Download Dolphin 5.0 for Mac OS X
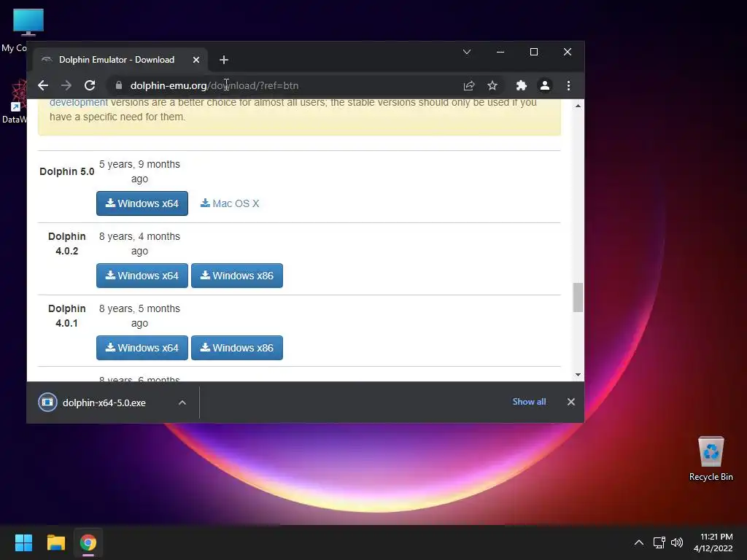This screenshot has height=560, width=747. point(230,203)
